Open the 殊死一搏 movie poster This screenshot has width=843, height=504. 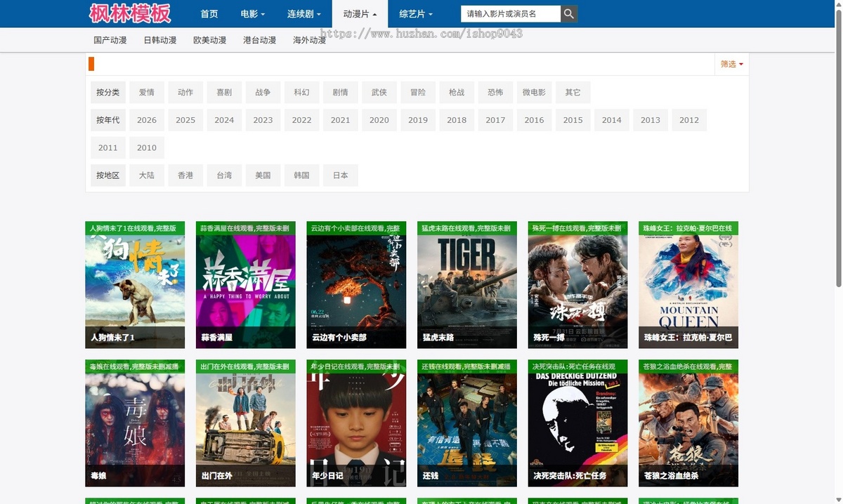[577, 285]
